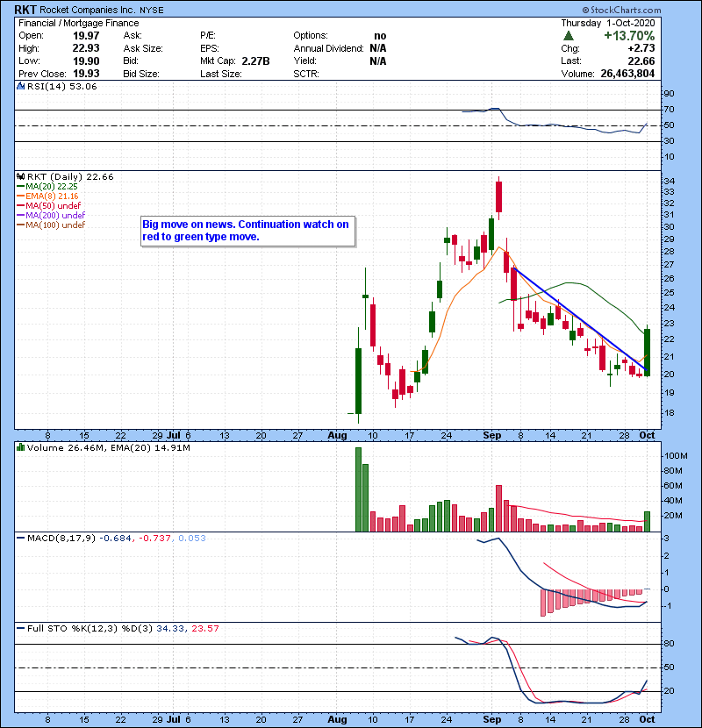The width and height of the screenshot is (702, 728).
Task: Click the Prev Close value 19.93
Action: point(86,74)
